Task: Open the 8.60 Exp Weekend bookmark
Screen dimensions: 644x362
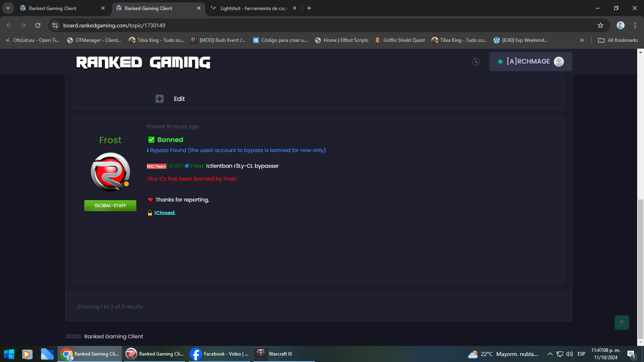Action: coord(521,40)
